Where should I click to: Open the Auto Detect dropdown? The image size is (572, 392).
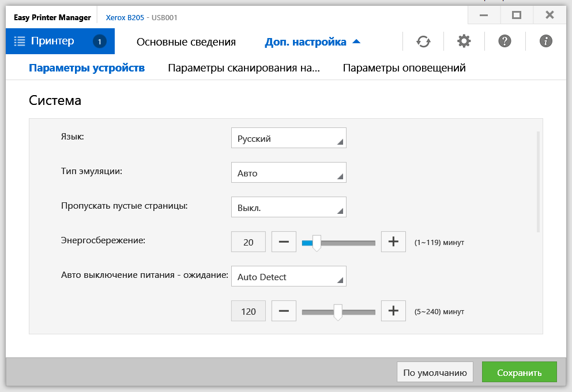point(288,277)
